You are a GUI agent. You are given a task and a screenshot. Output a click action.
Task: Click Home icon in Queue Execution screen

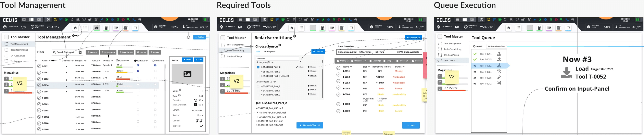coord(508,28)
